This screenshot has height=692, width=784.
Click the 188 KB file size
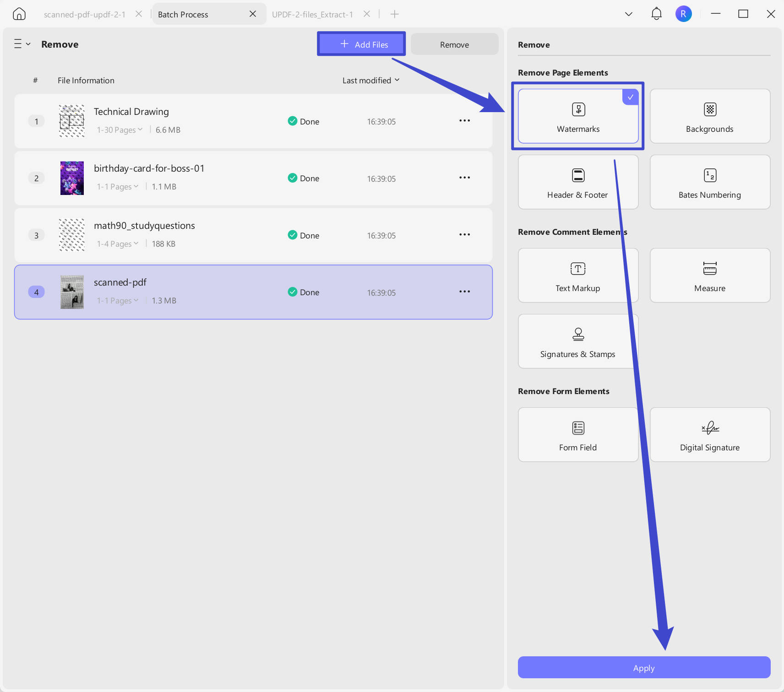(163, 244)
